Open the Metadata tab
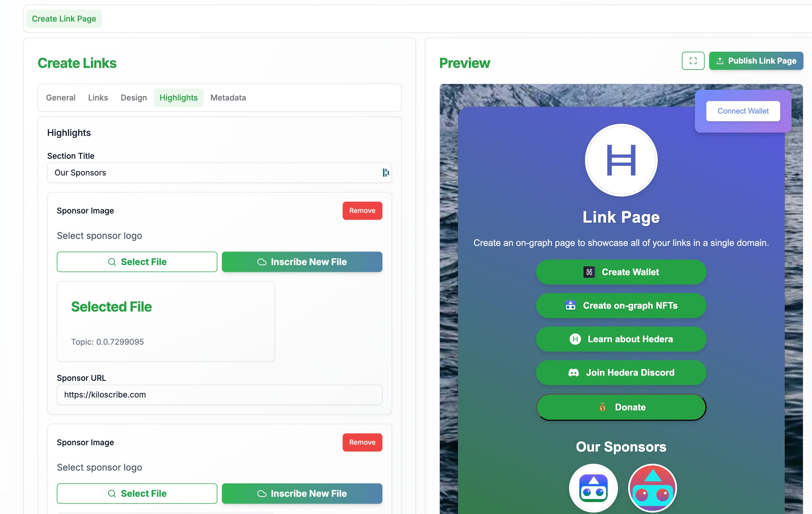 [x=228, y=98]
